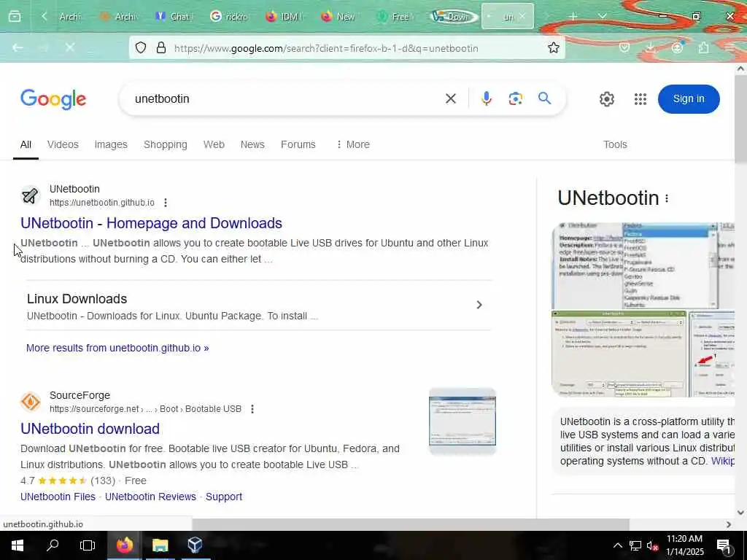Open taskbar search magnifier

pyautogui.click(x=53, y=545)
